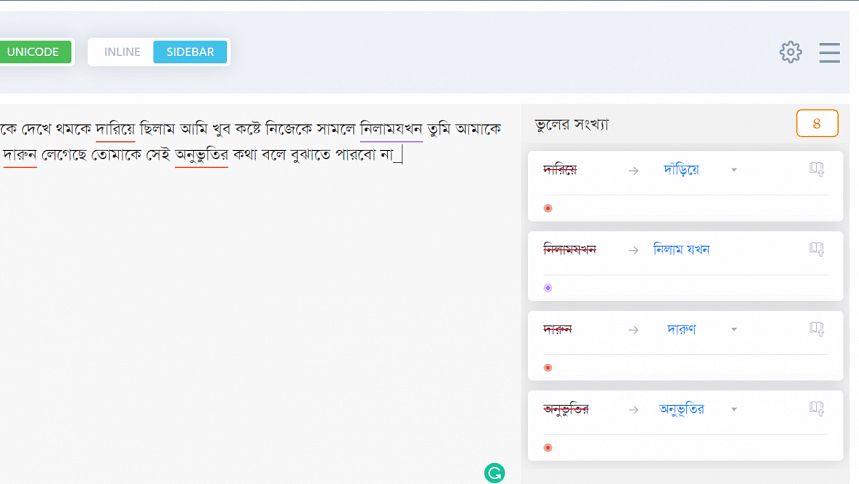The width and height of the screenshot is (859, 484).
Task: Apply the blue দারুণ correction
Action: pos(681,330)
